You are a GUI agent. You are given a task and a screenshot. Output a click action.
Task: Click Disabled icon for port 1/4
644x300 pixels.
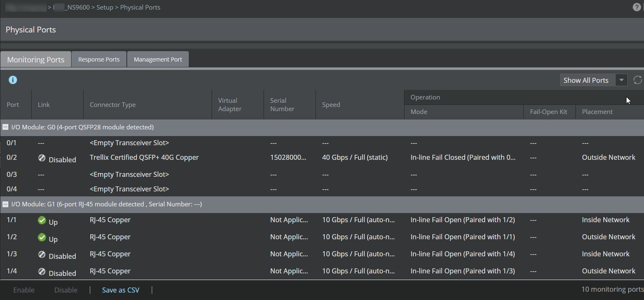coord(42,271)
